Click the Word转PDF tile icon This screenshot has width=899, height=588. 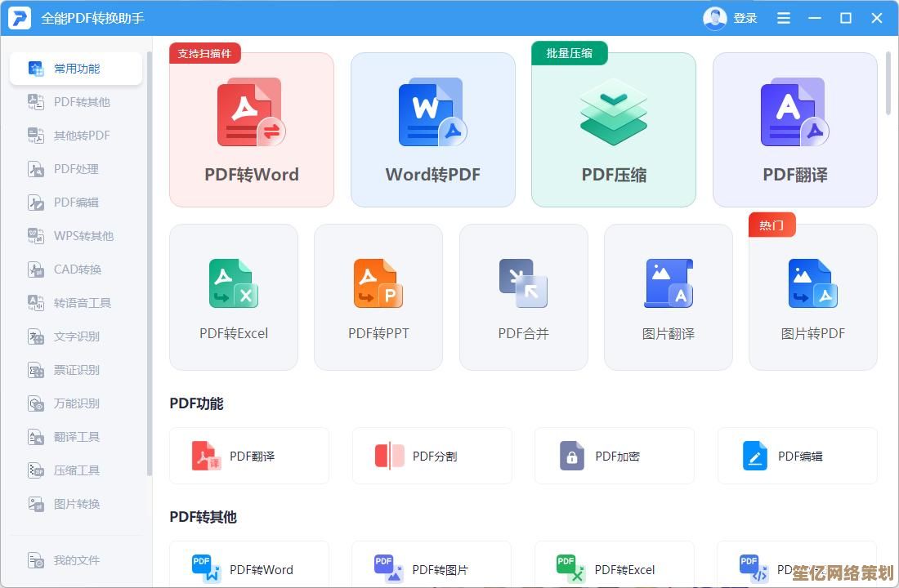(432, 114)
